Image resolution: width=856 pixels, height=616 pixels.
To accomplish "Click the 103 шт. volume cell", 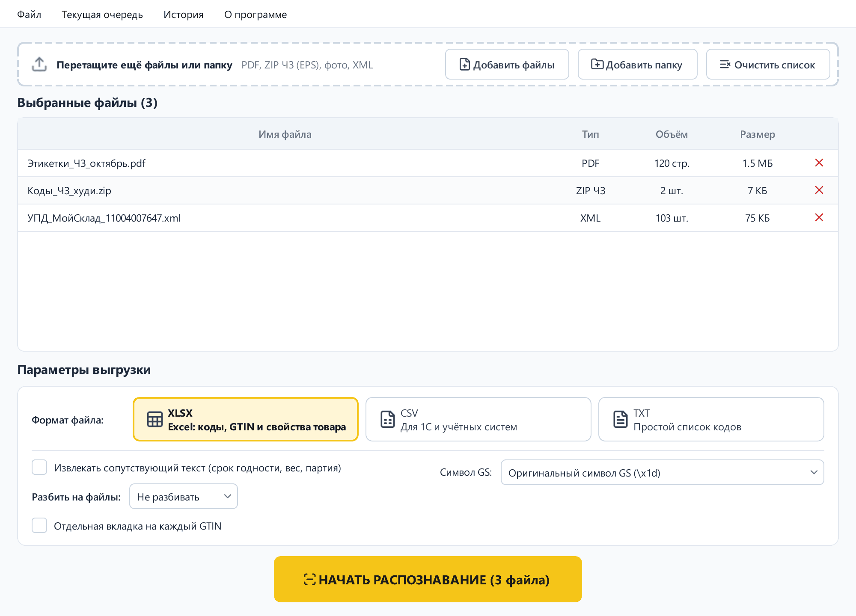I will (x=672, y=218).
